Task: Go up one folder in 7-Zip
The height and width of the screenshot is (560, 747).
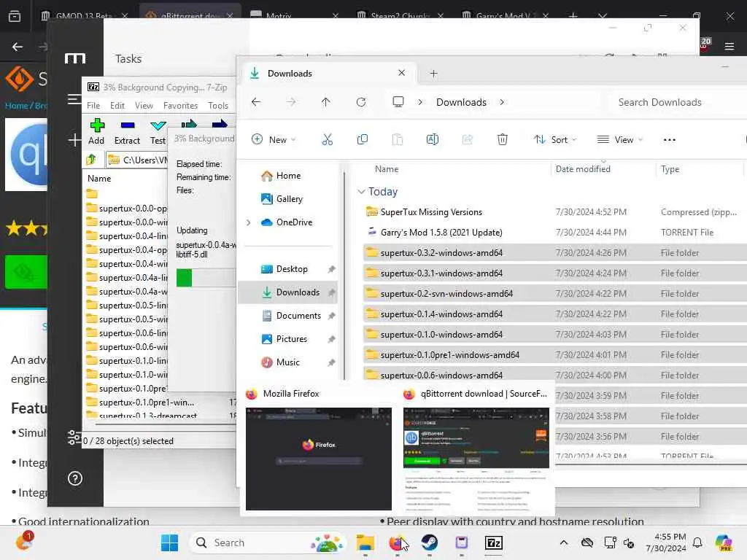Action: (91, 160)
